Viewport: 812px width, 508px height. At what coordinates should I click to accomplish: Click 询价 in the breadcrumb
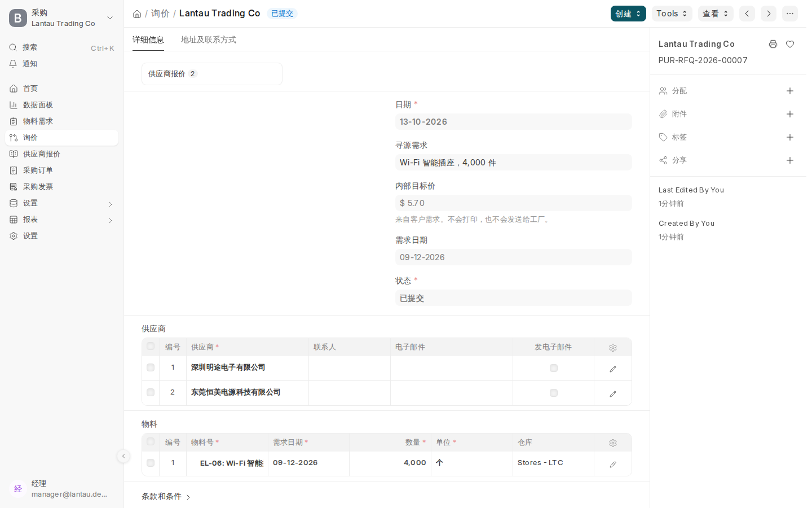pyautogui.click(x=160, y=14)
